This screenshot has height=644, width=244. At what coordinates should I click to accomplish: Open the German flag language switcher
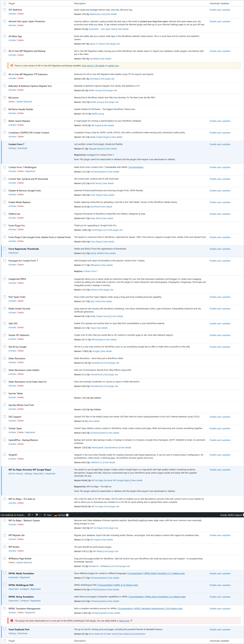pyautogui.click(x=60, y=515)
